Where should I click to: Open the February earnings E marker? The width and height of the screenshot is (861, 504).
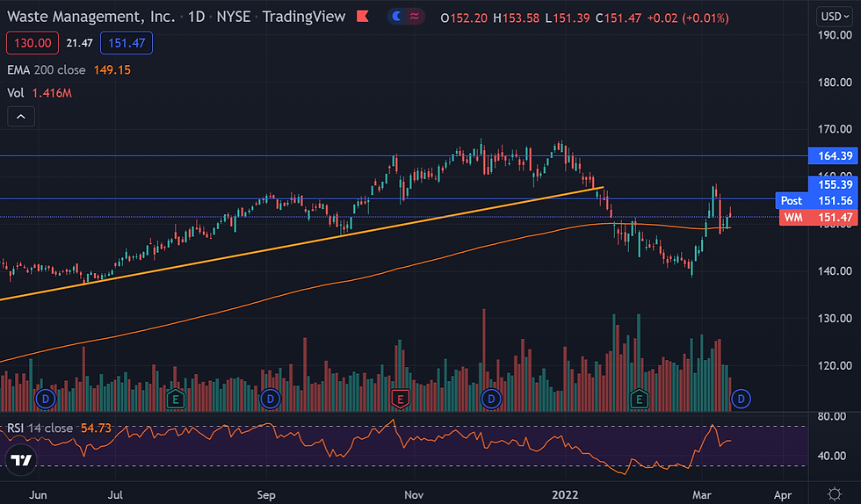[639, 399]
